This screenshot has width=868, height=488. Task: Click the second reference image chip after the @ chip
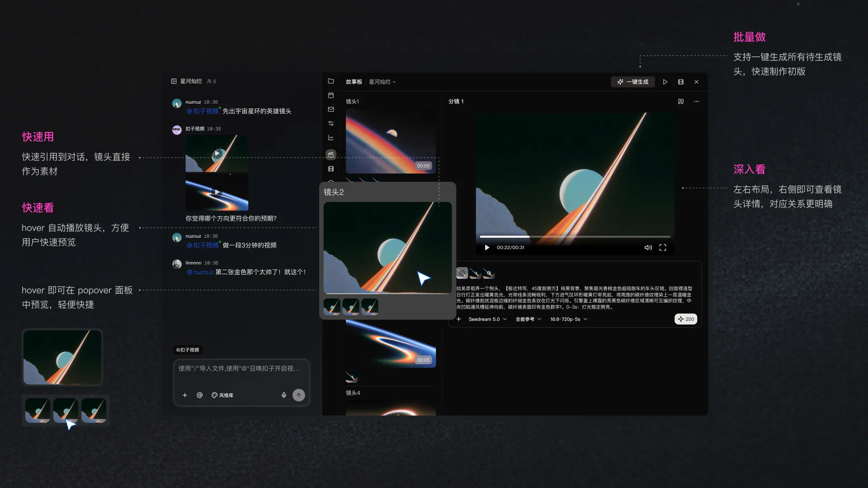(x=475, y=273)
